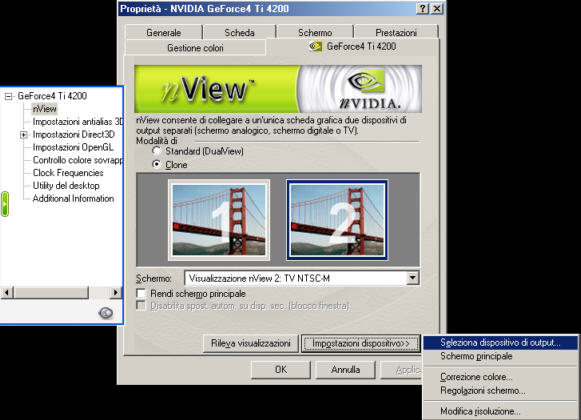Click the round NVIDIA icon in tree panel
This screenshot has height=420, width=581.
(106, 313)
